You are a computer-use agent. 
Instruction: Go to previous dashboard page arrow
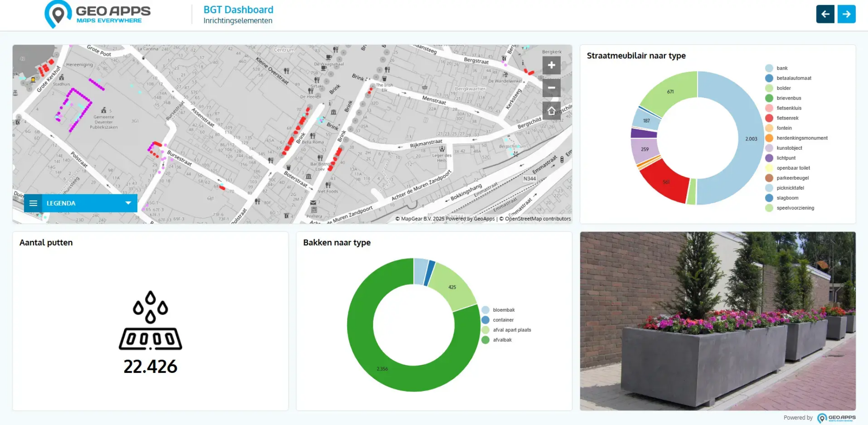[x=825, y=14]
